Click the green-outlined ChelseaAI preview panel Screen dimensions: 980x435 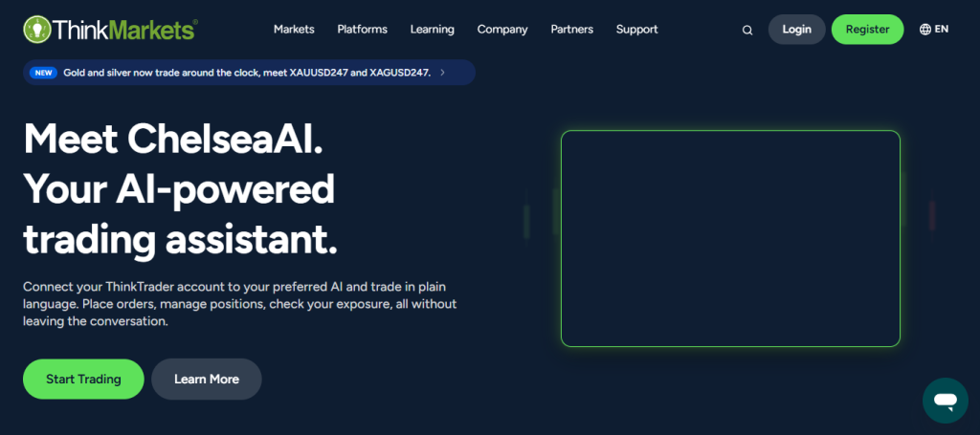tap(730, 238)
